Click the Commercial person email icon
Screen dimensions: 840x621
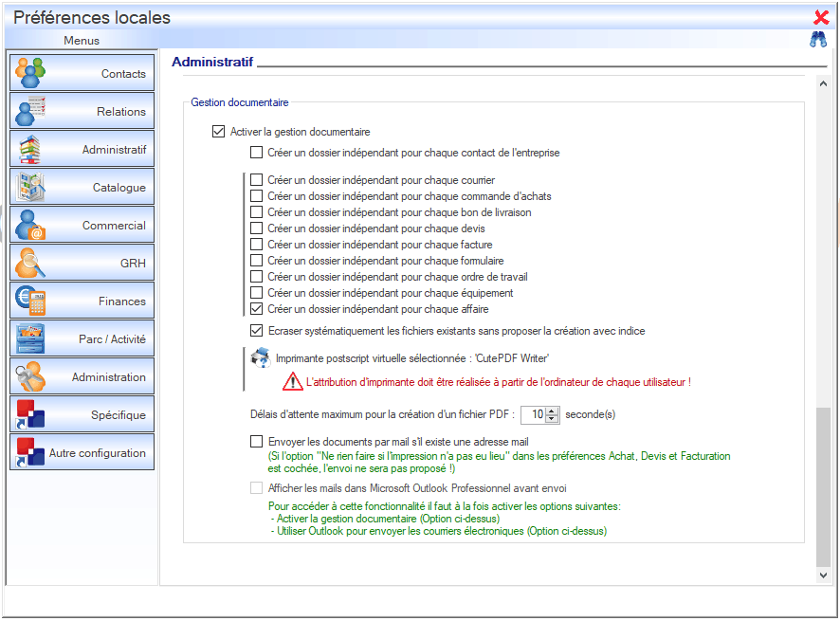(x=30, y=225)
